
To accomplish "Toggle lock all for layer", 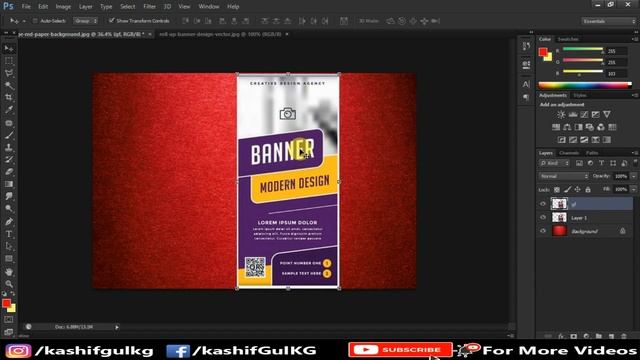I will coord(588,189).
